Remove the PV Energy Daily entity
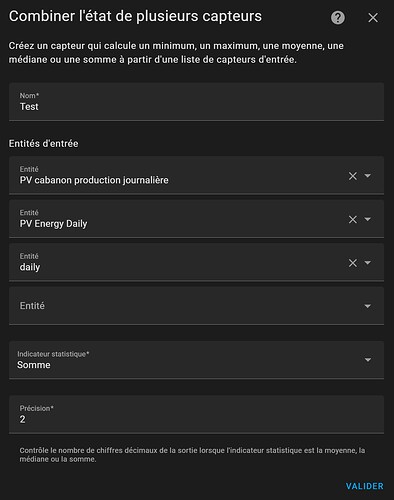 pos(353,219)
